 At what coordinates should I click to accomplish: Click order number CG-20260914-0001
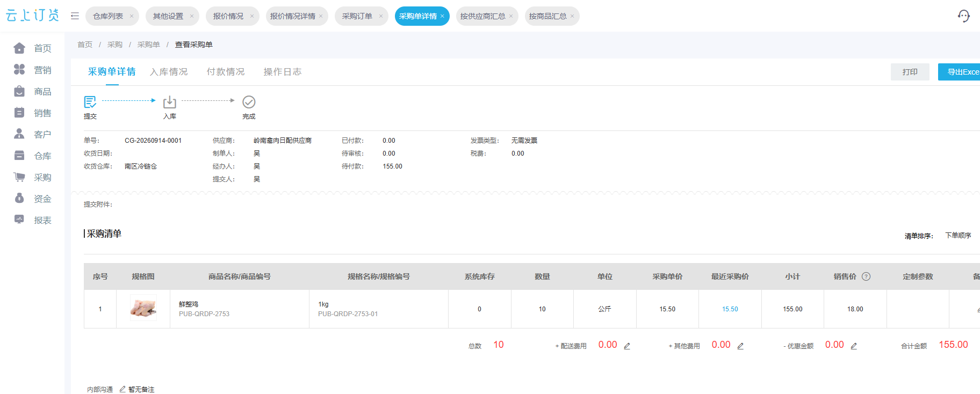point(153,141)
